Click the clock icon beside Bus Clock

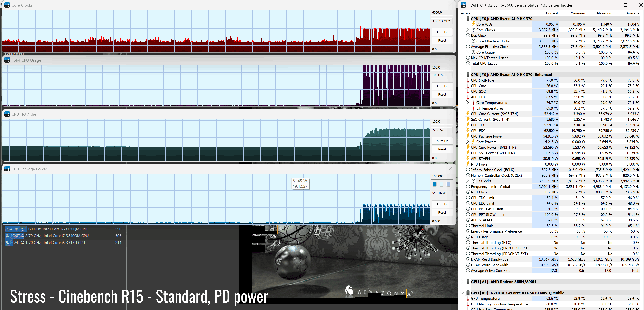(x=468, y=35)
